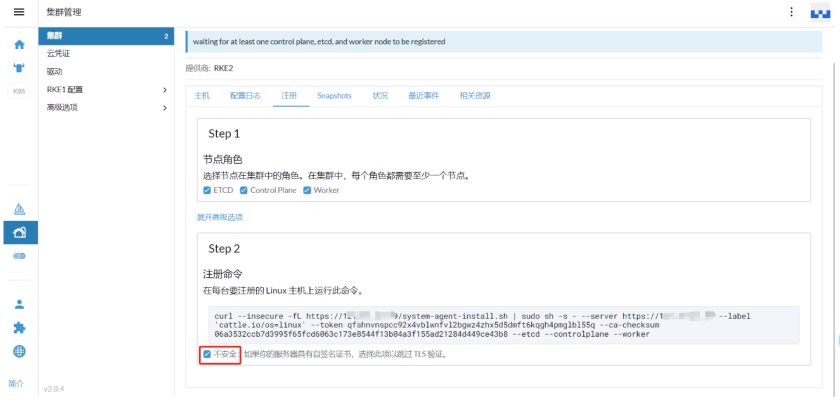Image resolution: width=840 pixels, height=405 pixels.
Task: Open the Users person icon
Action: [19, 304]
